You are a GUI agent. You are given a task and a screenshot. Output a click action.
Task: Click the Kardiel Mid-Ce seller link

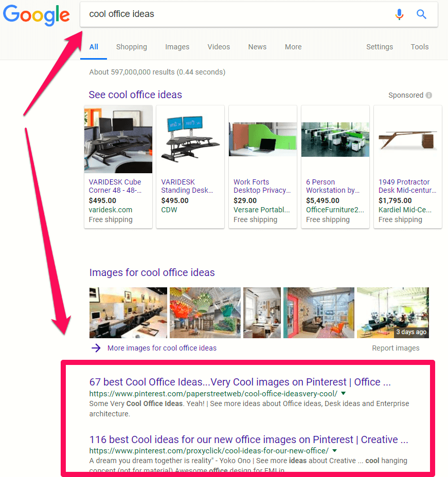click(x=405, y=210)
